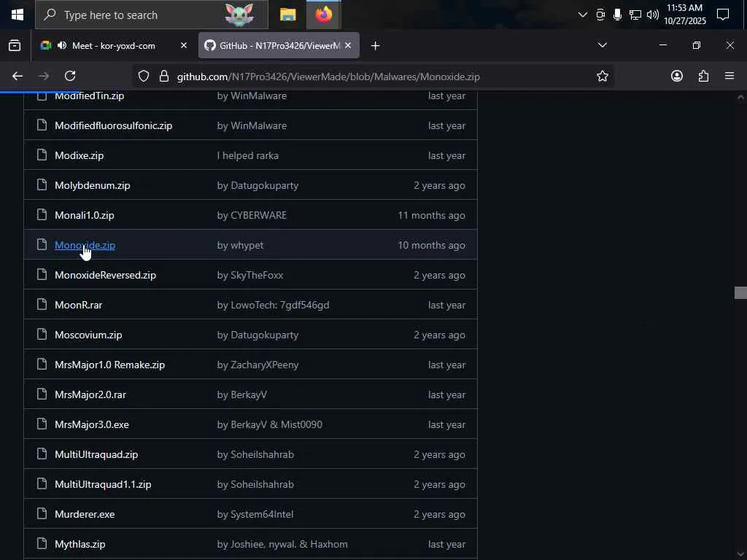This screenshot has height=560, width=747.
Task: Bookmark this page with star
Action: click(x=602, y=76)
